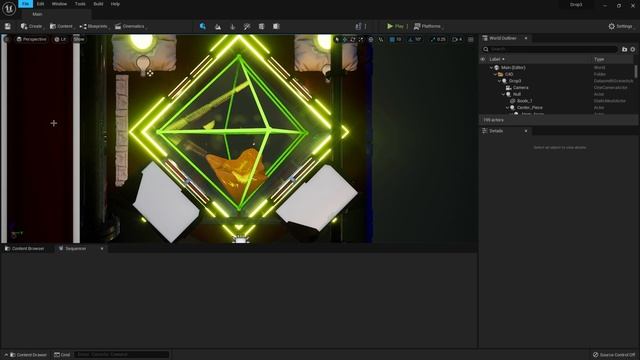Image resolution: width=640 pixels, height=360 pixels.
Task: Choose the scale gizmo tool
Action: (360, 40)
